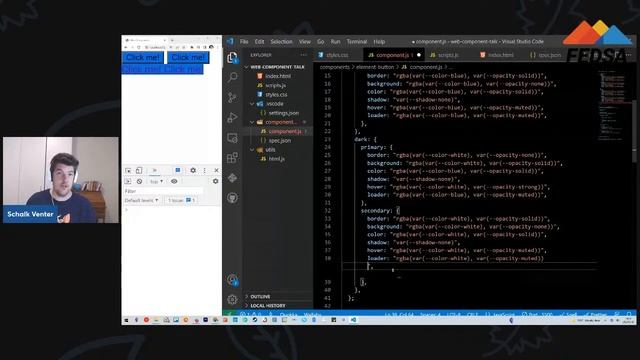This screenshot has height=360, width=640.
Task: Reload the page in the browser
Action: pyautogui.click(x=139, y=47)
